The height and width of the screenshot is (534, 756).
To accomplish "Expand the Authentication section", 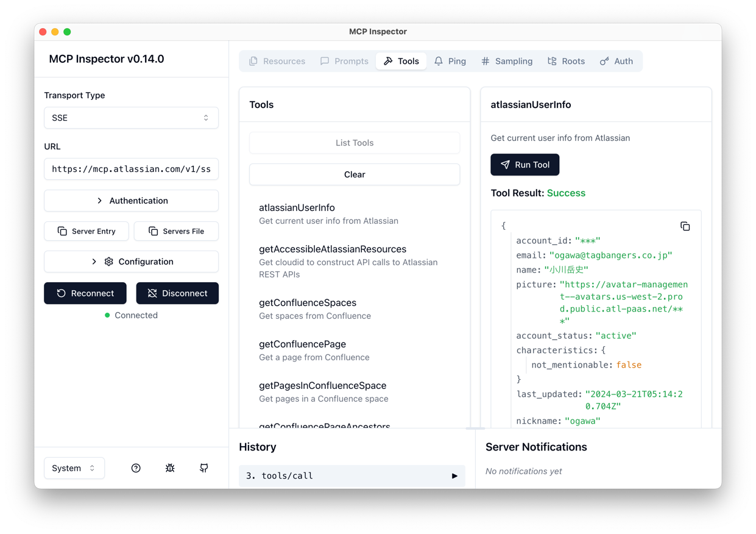I will click(132, 201).
